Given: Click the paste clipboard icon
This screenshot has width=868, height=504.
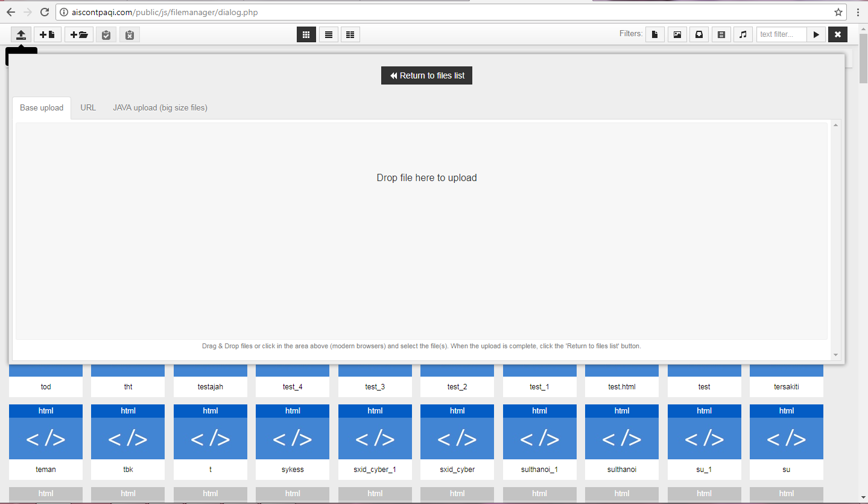Looking at the screenshot, I should point(106,34).
